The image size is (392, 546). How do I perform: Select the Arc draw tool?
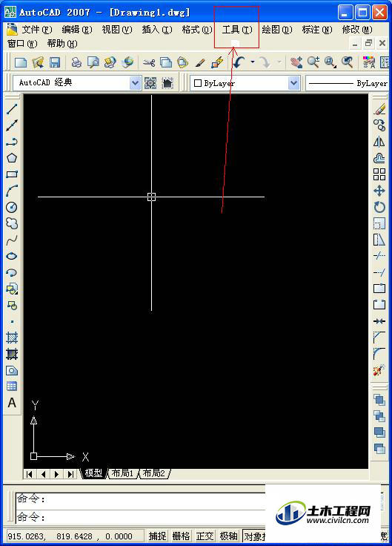point(12,191)
